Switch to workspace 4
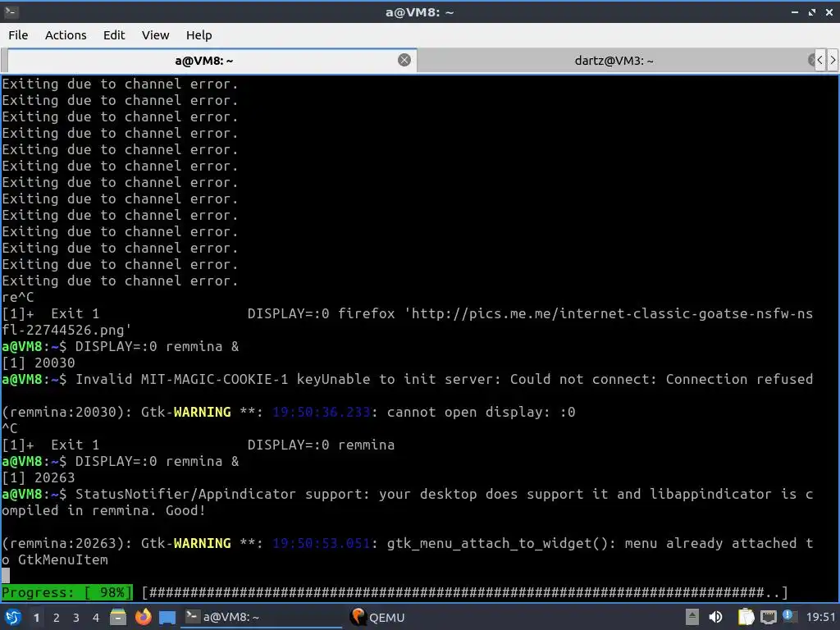Screen dimensions: 840x630 coord(96,618)
